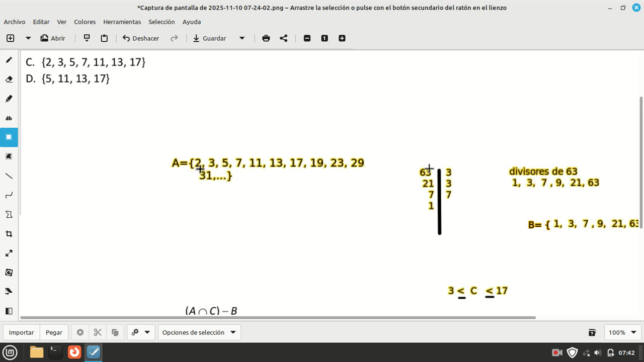This screenshot has width=644, height=362.
Task: Open new image options dropdown arrow
Action: tap(28, 38)
